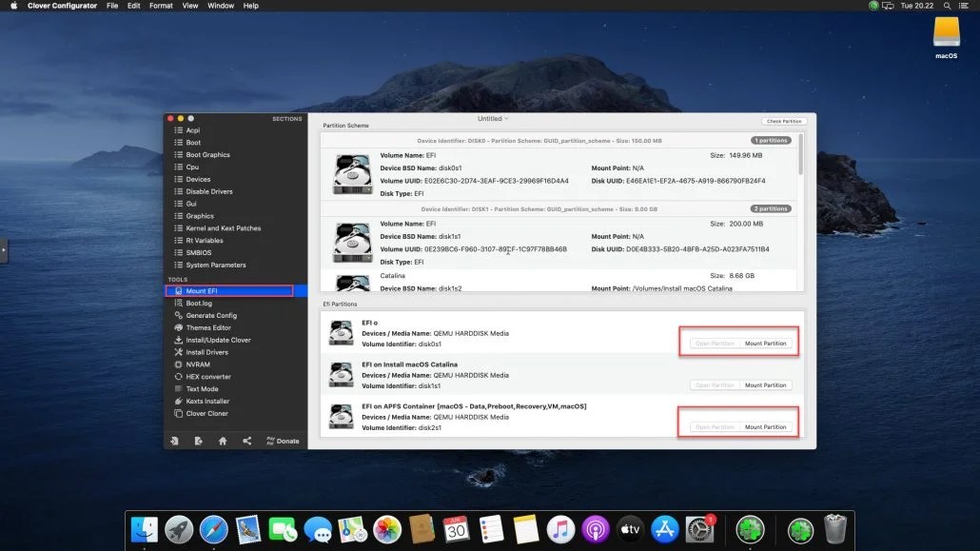Open System Preferences from the Dock

tap(699, 530)
